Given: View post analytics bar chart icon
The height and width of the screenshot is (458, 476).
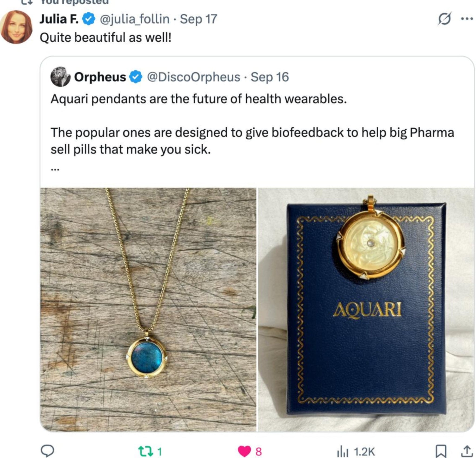Looking at the screenshot, I should tap(342, 452).
